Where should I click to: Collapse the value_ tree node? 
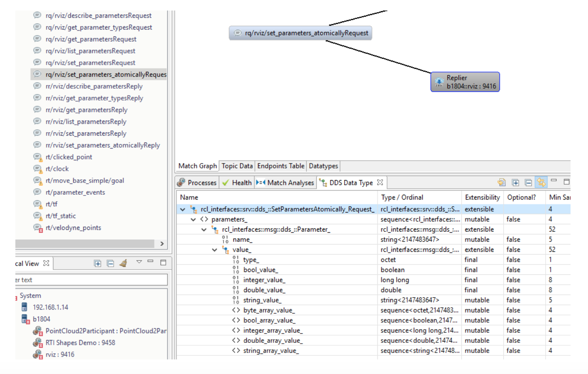(x=214, y=249)
